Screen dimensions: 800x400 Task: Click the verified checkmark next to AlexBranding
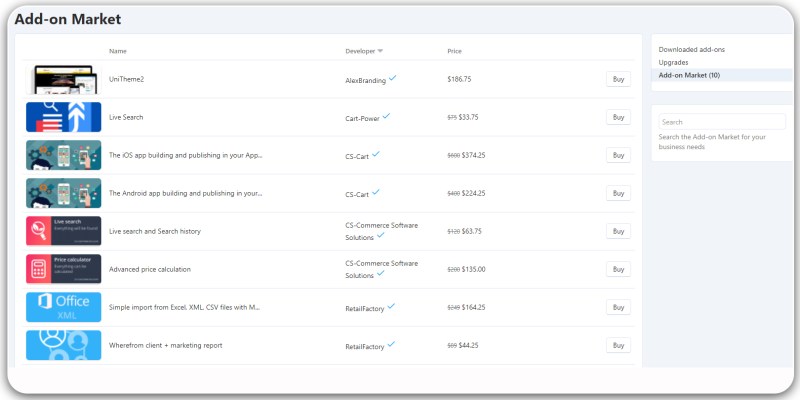[x=393, y=78]
